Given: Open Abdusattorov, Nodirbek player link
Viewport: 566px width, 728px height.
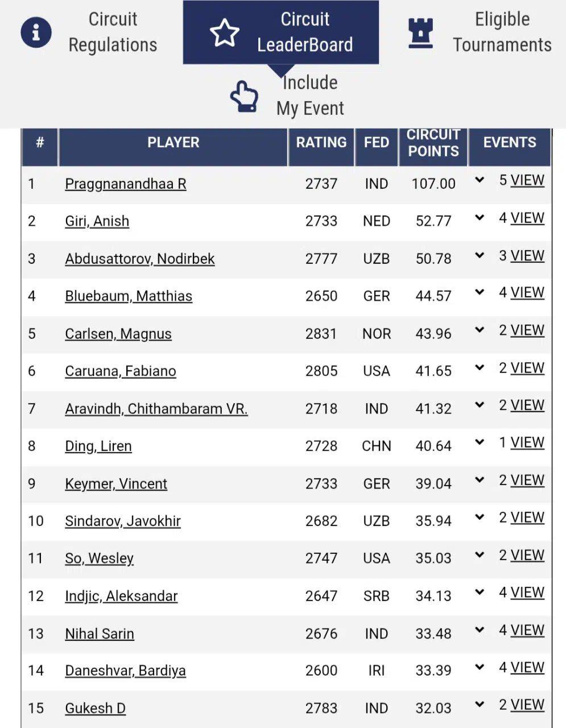Looking at the screenshot, I should click(x=140, y=259).
